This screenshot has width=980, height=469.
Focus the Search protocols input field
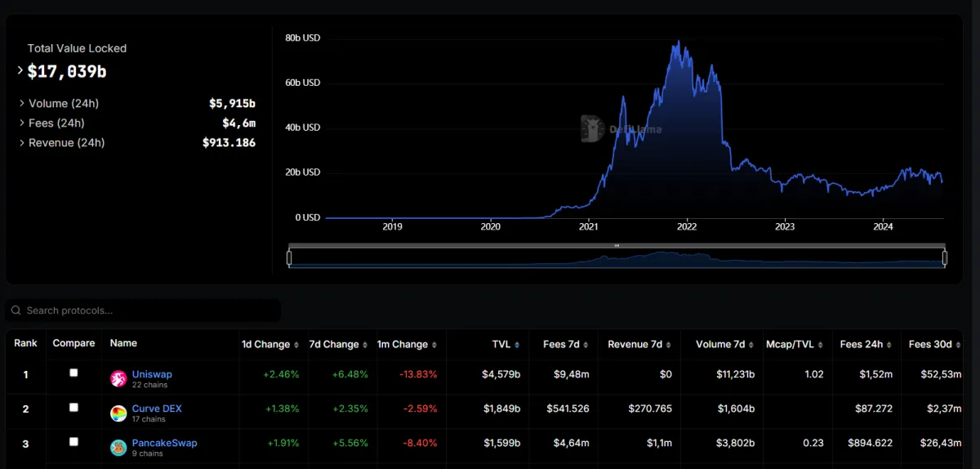(x=143, y=310)
